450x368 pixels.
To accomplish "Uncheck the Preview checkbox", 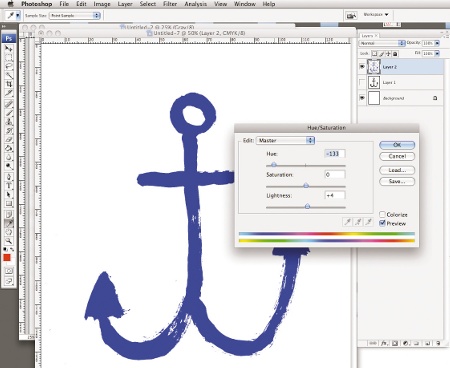I will [382, 223].
